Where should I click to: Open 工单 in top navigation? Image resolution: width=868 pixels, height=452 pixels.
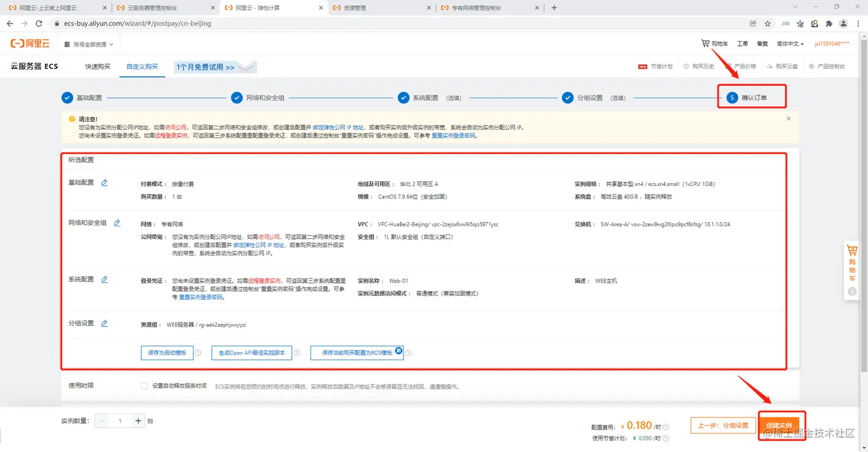pos(742,44)
